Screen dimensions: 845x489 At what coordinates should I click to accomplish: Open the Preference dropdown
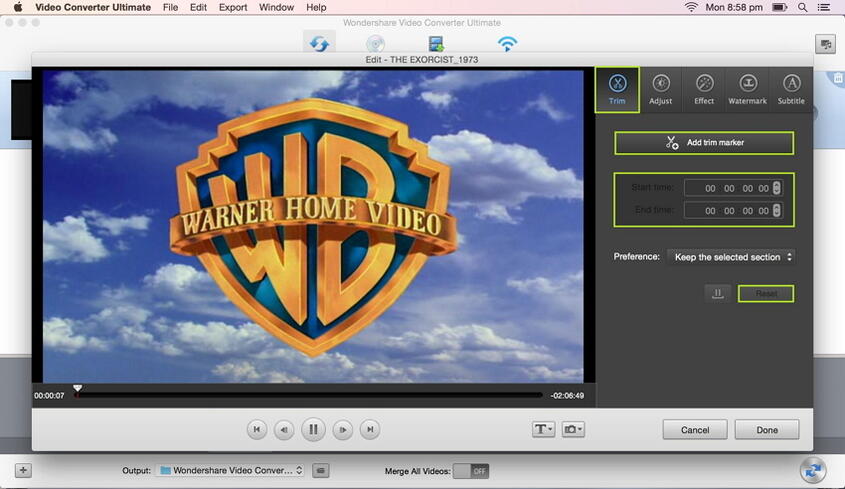point(731,257)
